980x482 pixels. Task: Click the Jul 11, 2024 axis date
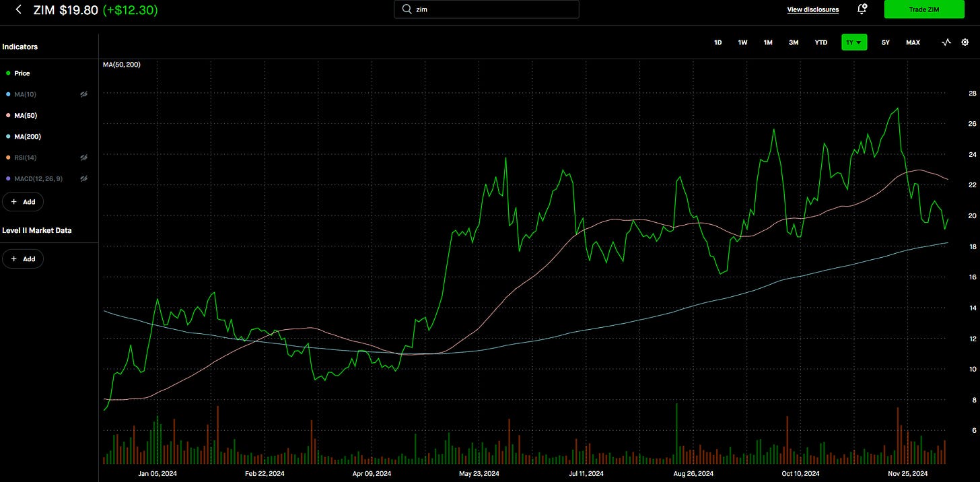[x=586, y=475]
